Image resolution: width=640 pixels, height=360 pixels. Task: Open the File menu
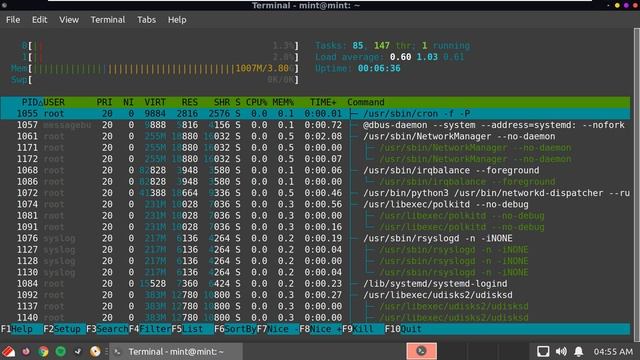pyautogui.click(x=13, y=20)
